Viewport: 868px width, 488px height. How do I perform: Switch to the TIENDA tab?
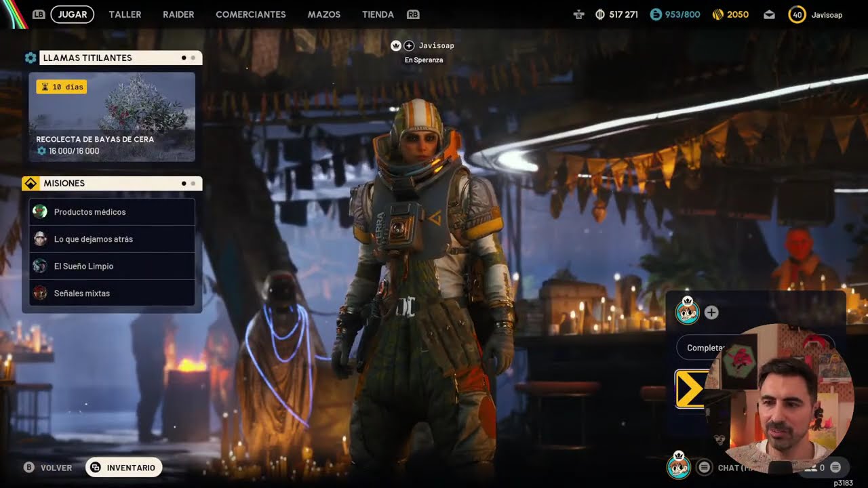coord(378,14)
